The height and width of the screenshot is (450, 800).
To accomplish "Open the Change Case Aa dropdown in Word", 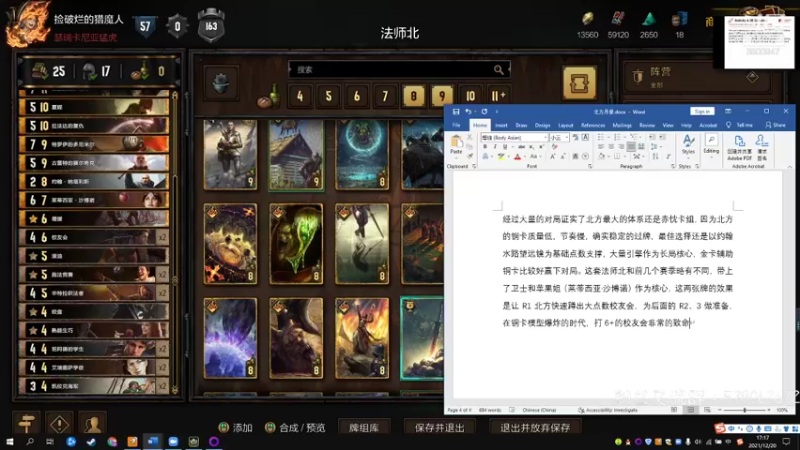I will 535,157.
